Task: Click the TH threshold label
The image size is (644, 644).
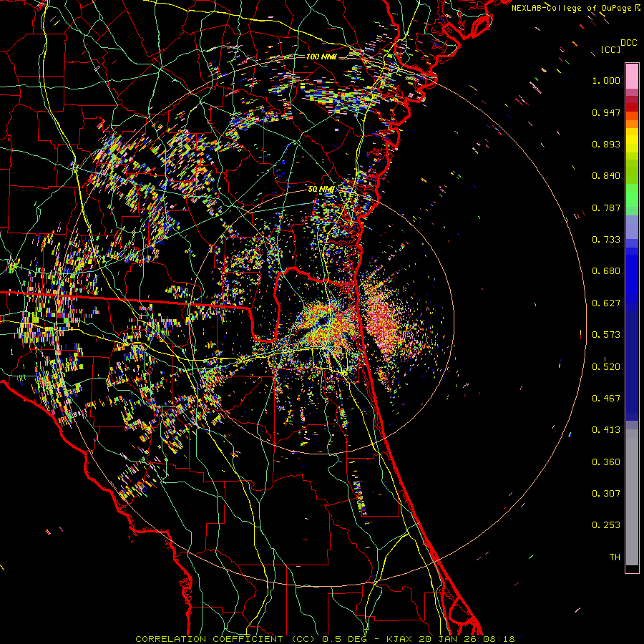Action: (x=615, y=557)
